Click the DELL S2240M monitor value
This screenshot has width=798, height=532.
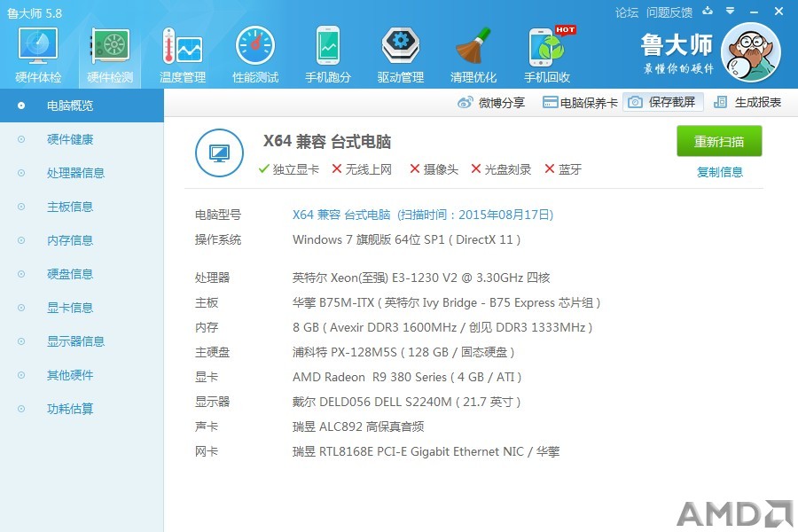tap(406, 403)
